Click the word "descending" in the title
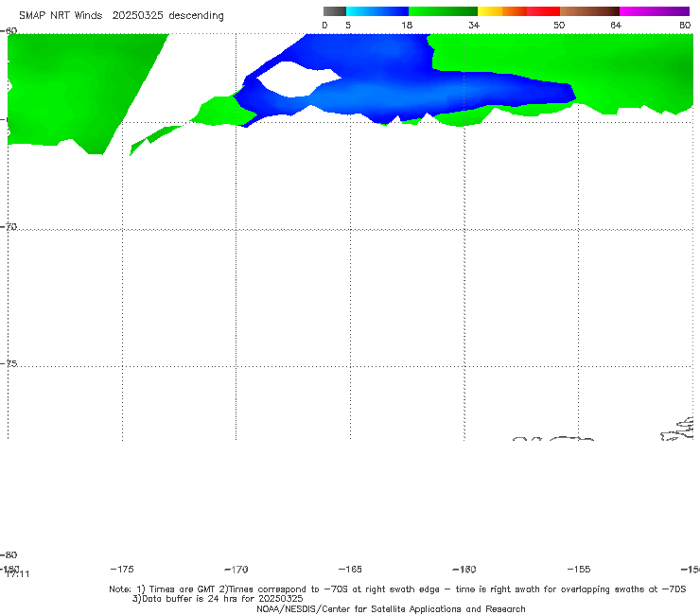Image resolution: width=700 pixels, height=615 pixels. tap(197, 16)
